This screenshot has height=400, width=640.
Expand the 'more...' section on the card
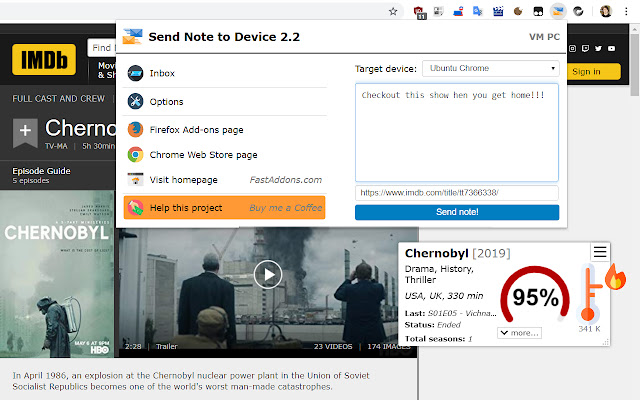519,333
